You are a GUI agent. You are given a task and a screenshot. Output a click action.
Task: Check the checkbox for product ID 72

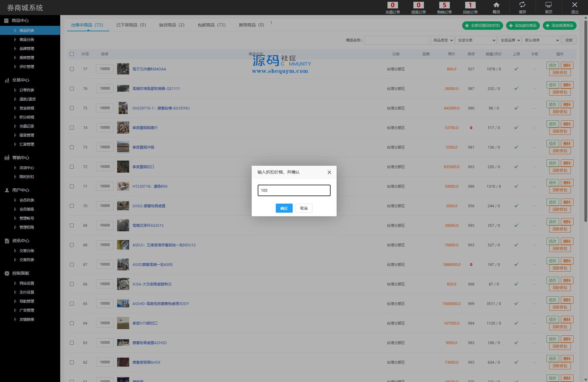[72, 167]
